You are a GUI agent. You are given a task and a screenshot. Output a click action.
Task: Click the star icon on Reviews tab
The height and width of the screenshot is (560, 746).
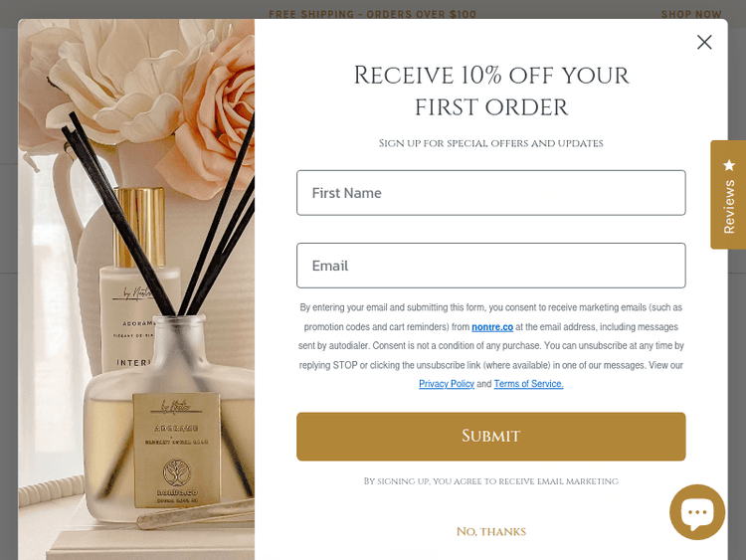tap(729, 165)
